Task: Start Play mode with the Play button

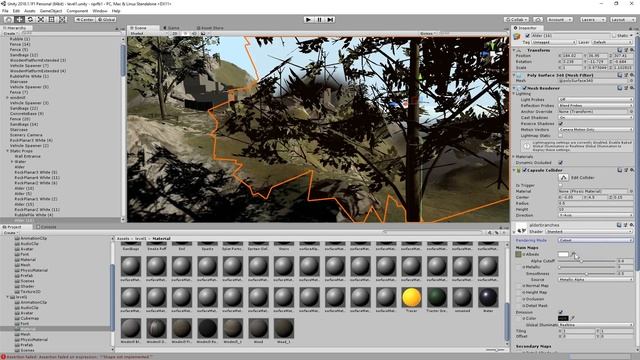Action: click(x=309, y=19)
